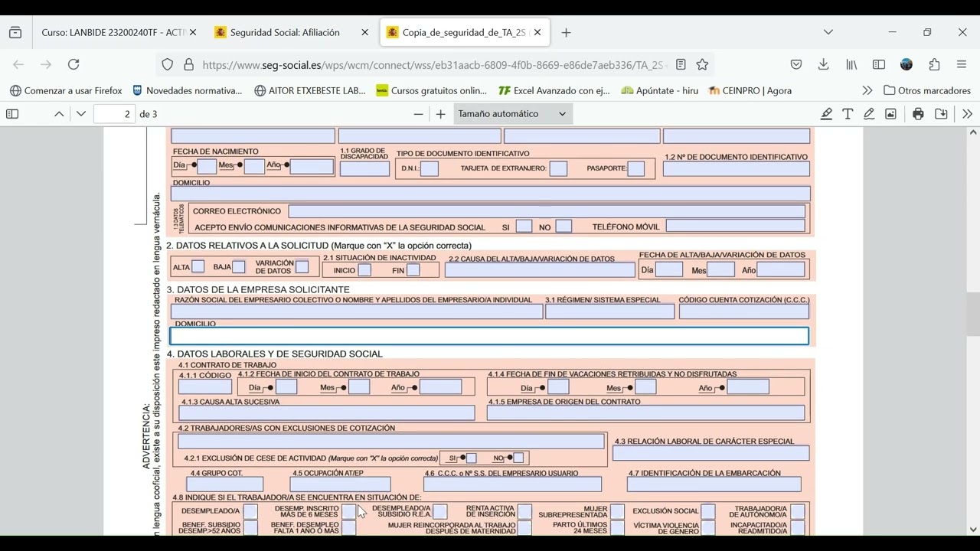Mark the Desempleado/a checkbox
Viewport: 980px width, 551px height.
point(250,511)
